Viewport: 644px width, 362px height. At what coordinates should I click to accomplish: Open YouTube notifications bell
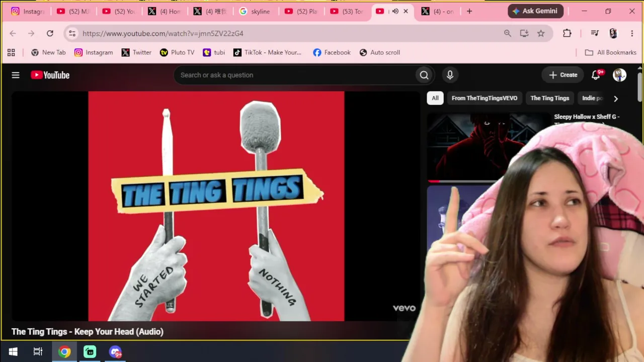pos(596,75)
